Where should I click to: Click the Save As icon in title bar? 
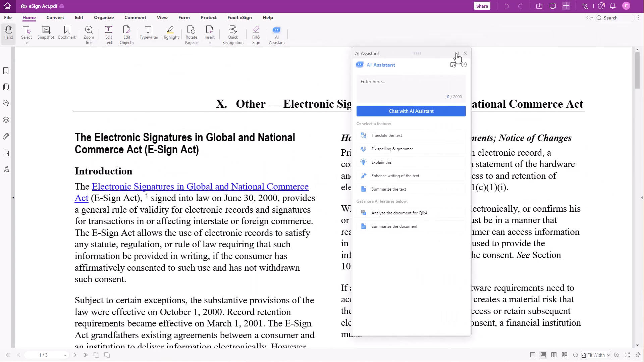(x=539, y=6)
